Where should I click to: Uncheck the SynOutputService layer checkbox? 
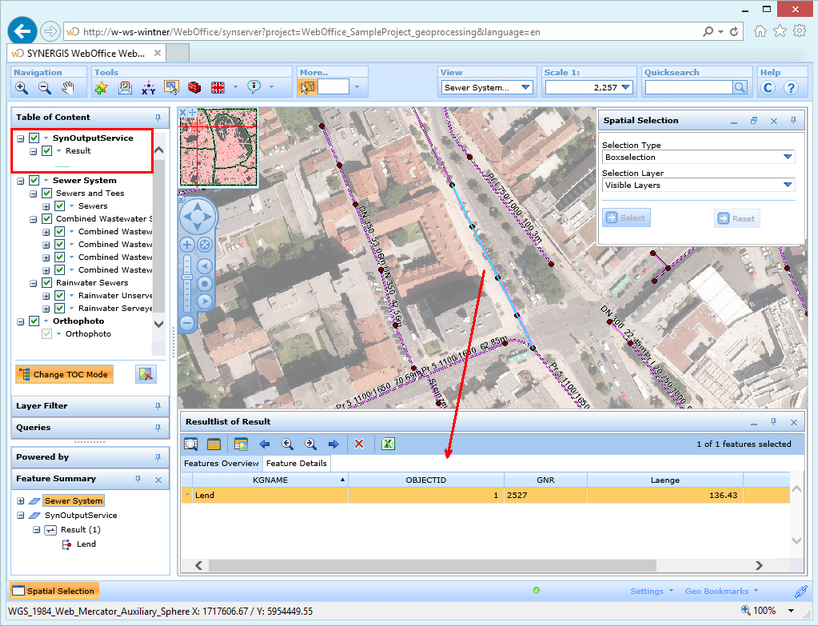tap(34, 138)
